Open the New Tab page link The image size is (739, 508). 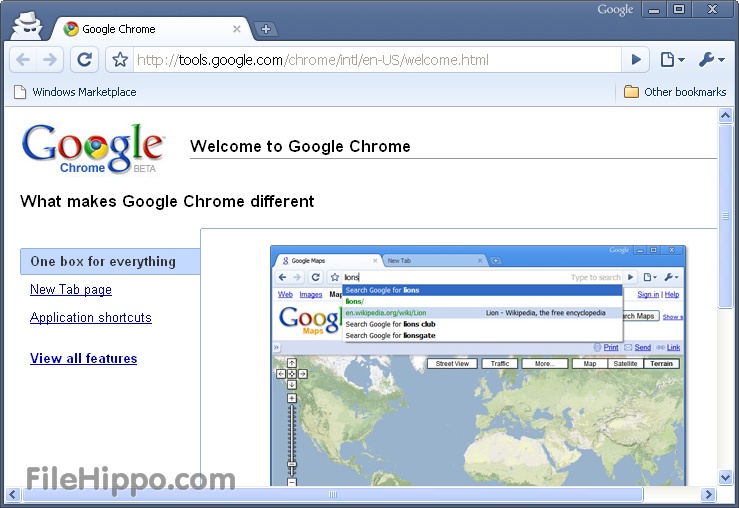coord(71,289)
